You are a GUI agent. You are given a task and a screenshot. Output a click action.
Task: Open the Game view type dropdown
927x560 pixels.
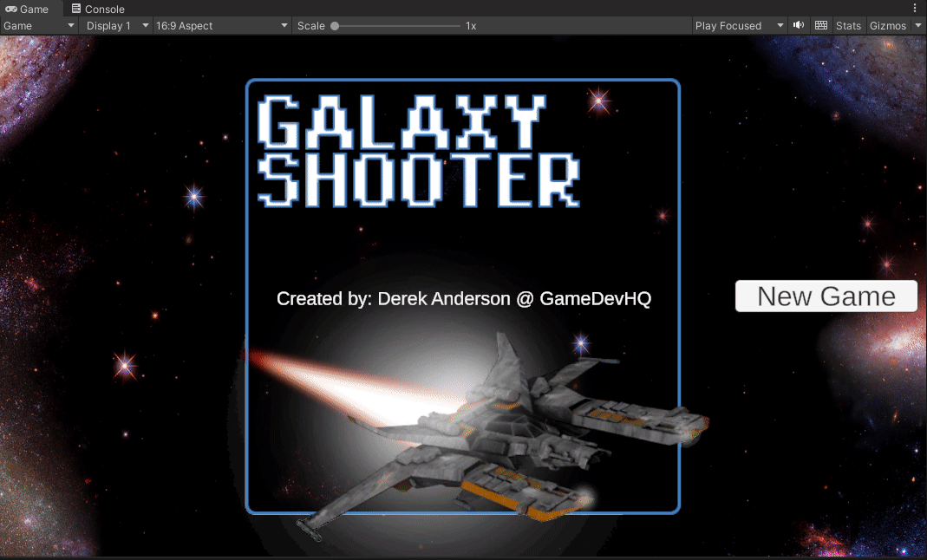(39, 26)
